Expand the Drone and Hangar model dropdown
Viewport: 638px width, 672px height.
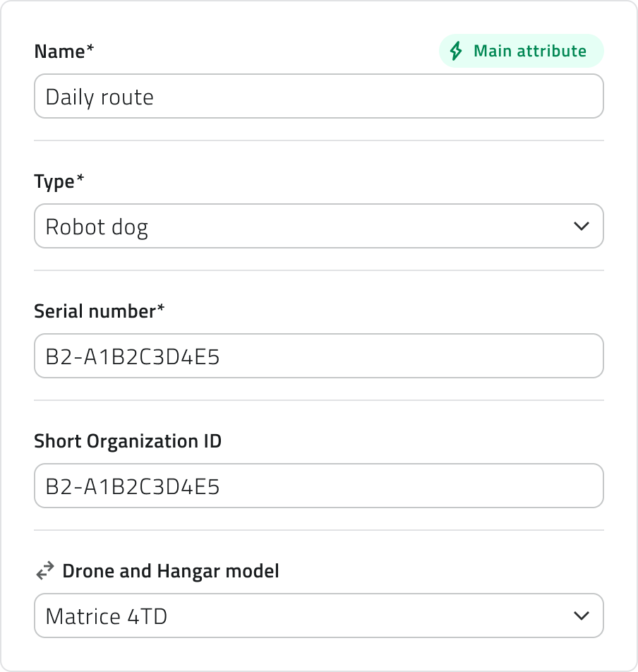coord(318,616)
